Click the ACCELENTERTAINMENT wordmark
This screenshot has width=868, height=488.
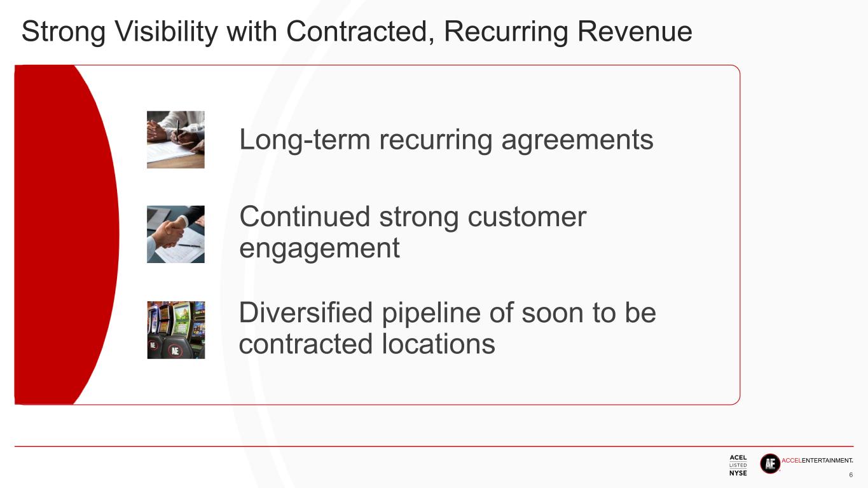coord(816,461)
